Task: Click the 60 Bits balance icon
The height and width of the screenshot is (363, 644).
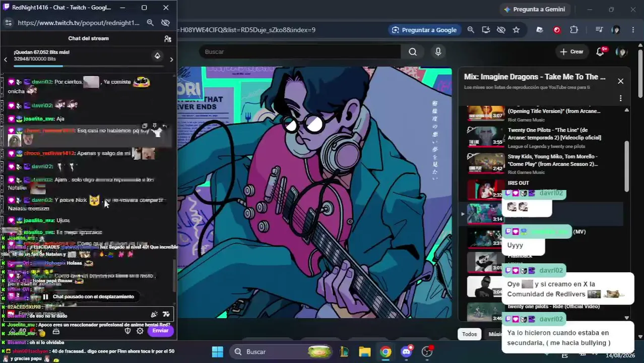Action: tap(18, 331)
